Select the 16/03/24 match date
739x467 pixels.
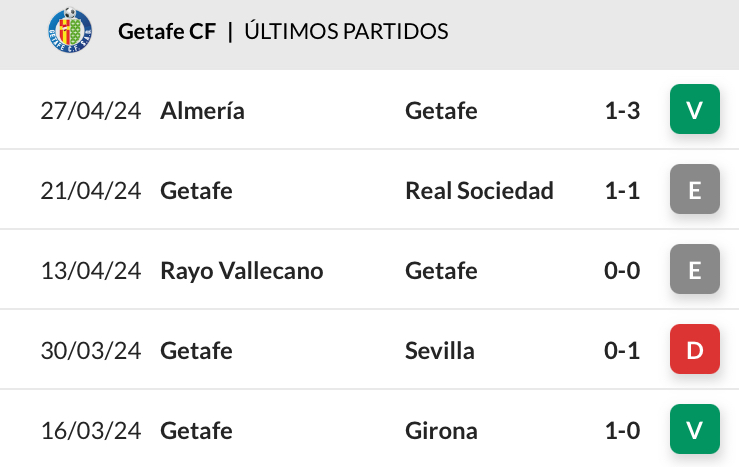point(91,431)
